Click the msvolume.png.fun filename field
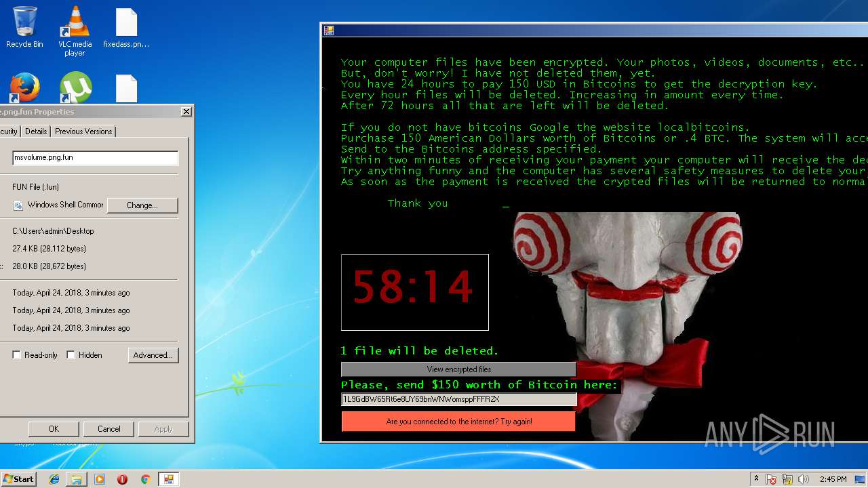 [95, 158]
